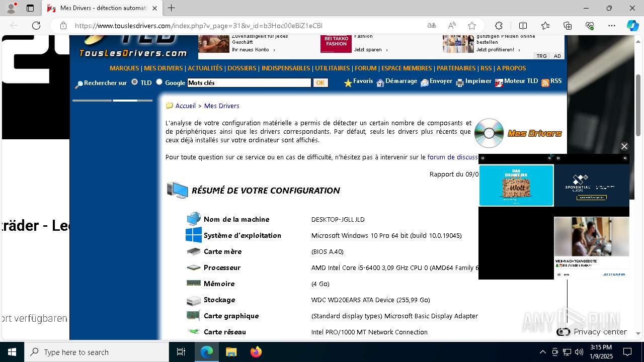Click the Carte mère chip icon
Image resolution: width=644 pixels, height=362 pixels.
point(194,251)
